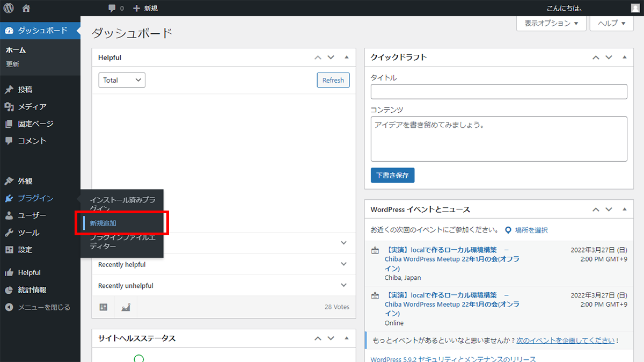
Task: Click the タイトル input field in クイックドラフト
Action: tap(499, 91)
